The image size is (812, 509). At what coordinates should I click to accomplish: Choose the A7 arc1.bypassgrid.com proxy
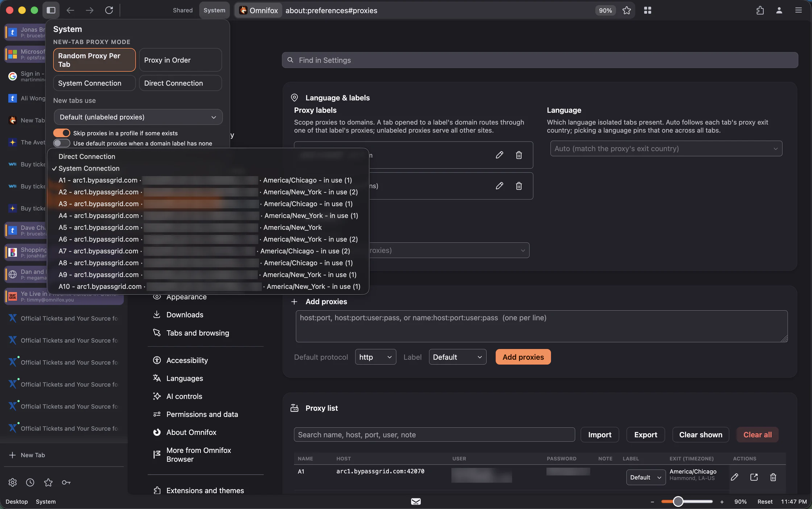208,251
